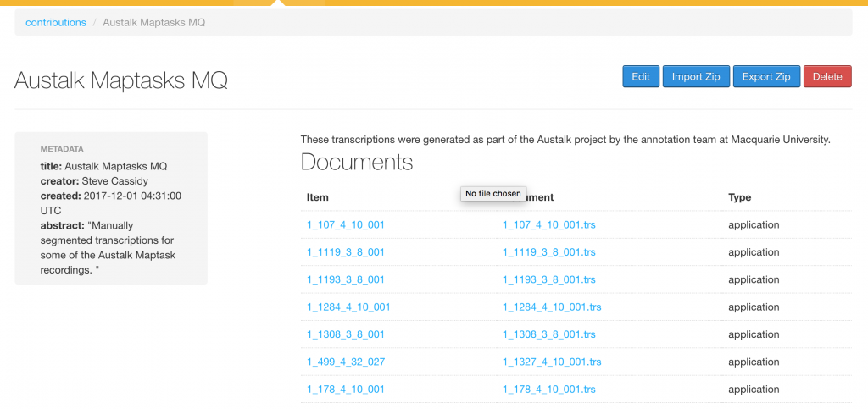
Task: Click the METADATA panel heading
Action: pyautogui.click(x=62, y=149)
